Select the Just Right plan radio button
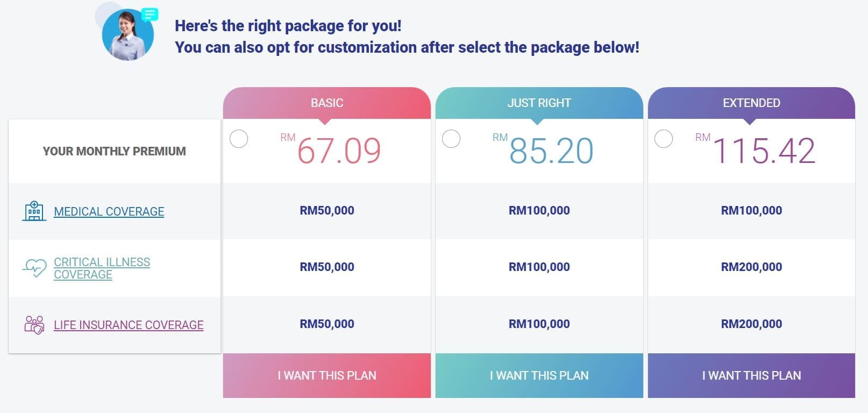The width and height of the screenshot is (868, 413). (452, 138)
